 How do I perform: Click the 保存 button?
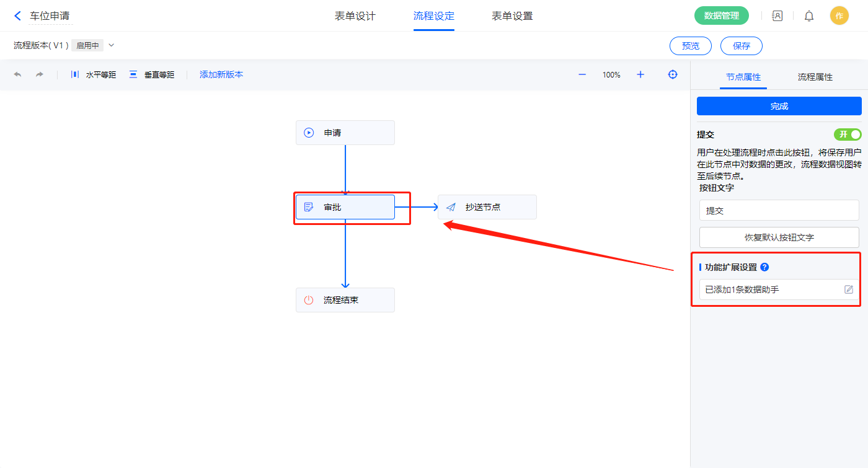tap(741, 46)
